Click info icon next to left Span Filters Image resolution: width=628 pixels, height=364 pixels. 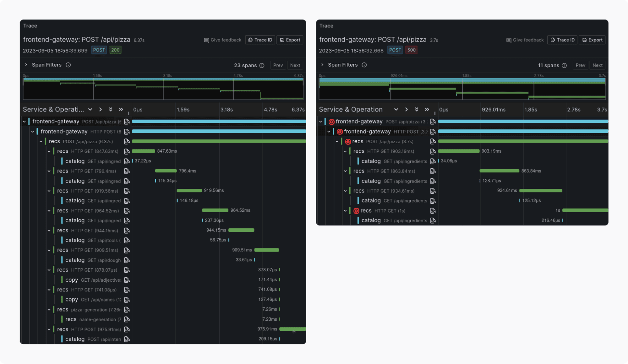click(68, 65)
